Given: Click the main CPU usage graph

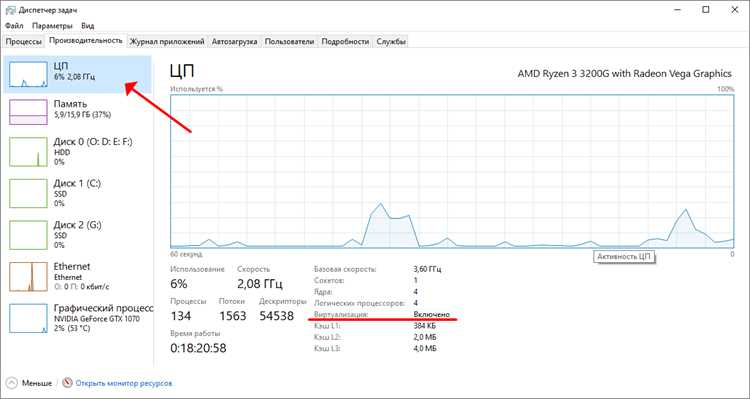Looking at the screenshot, I should [x=452, y=171].
